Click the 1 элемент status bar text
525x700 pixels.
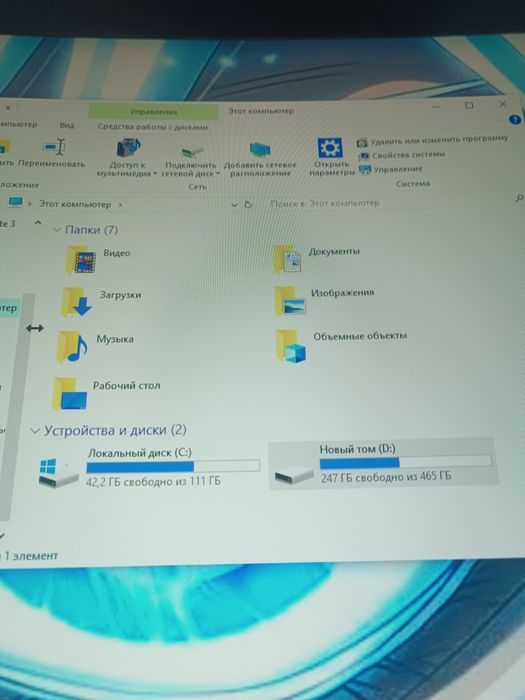(x=31, y=556)
